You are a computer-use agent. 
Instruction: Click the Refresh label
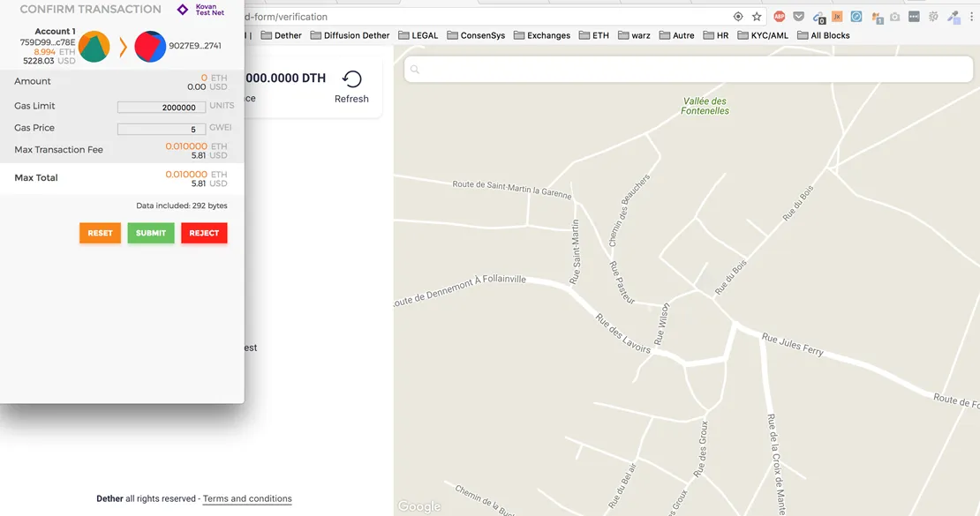click(x=351, y=99)
